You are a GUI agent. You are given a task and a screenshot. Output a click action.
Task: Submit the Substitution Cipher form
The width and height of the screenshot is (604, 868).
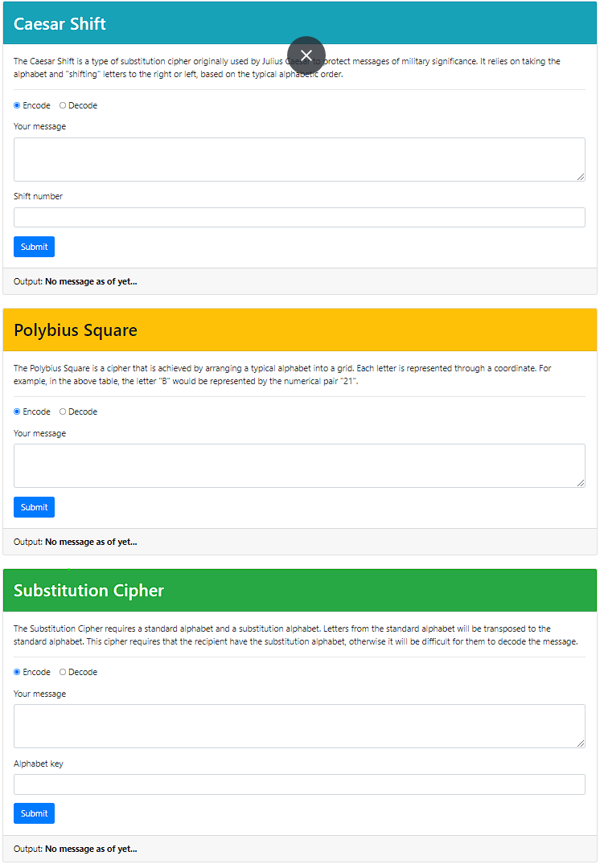(x=33, y=813)
